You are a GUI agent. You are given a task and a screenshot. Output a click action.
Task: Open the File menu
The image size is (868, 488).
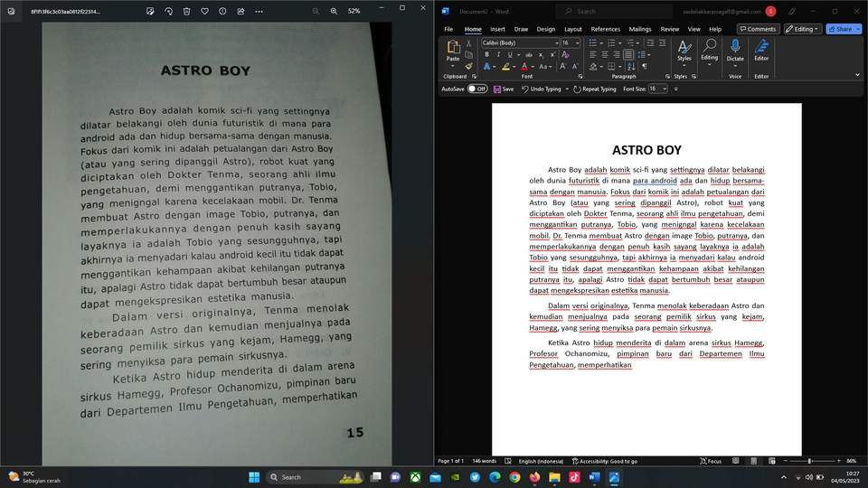[x=448, y=29]
